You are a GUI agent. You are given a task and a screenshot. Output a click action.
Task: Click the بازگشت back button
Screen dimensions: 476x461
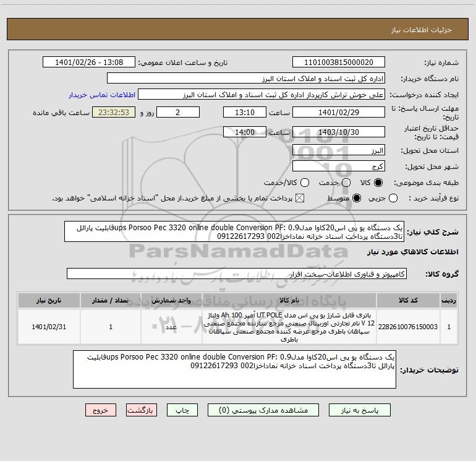[x=142, y=410]
